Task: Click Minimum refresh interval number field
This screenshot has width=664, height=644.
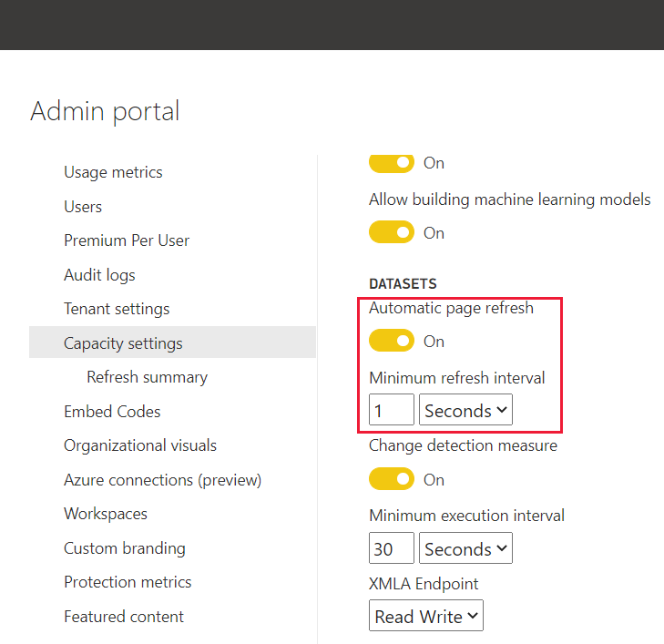Action: (x=391, y=410)
